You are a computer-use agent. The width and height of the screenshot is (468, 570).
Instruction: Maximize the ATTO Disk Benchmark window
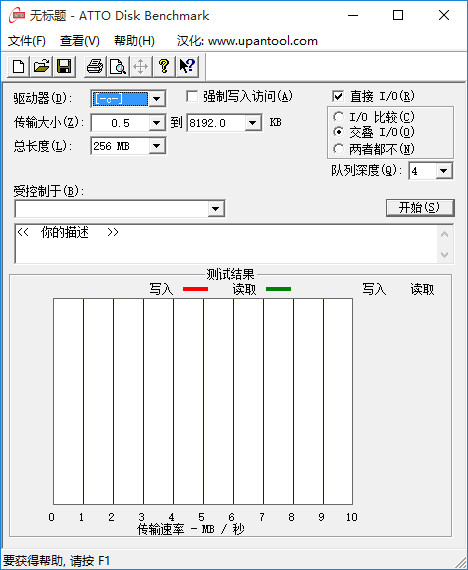tap(398, 15)
